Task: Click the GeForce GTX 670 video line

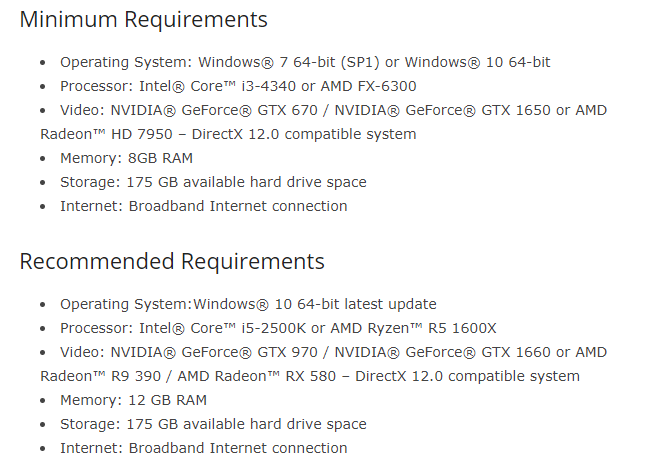Action: [333, 111]
